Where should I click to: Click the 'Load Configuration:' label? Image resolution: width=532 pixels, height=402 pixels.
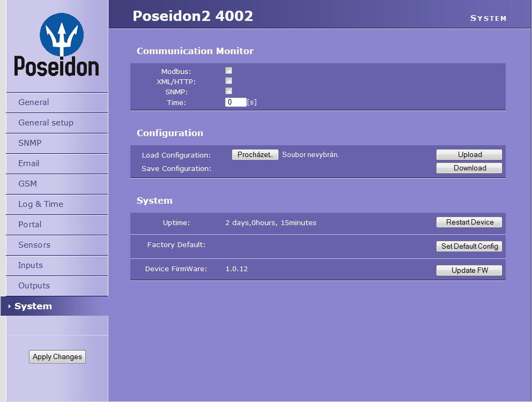coord(176,155)
